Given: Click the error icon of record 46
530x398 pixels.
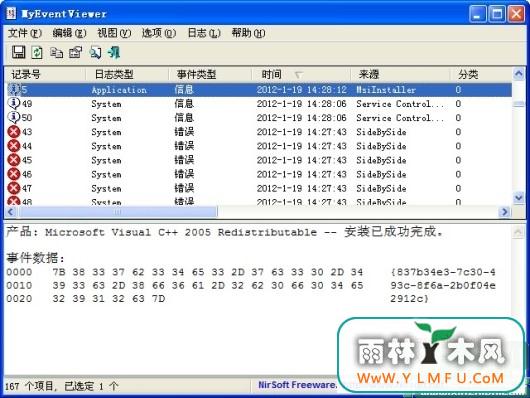Looking at the screenshot, I should [14, 174].
